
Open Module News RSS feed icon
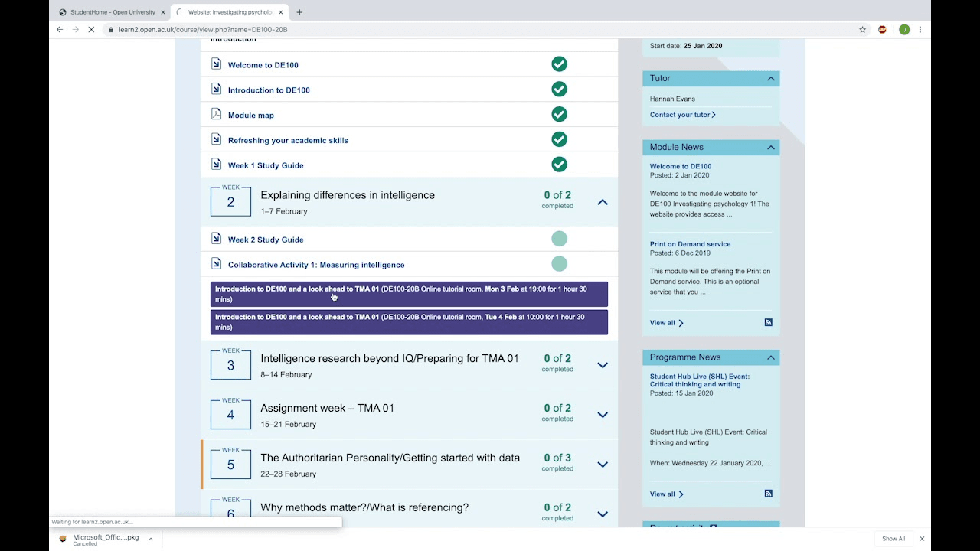tap(768, 322)
